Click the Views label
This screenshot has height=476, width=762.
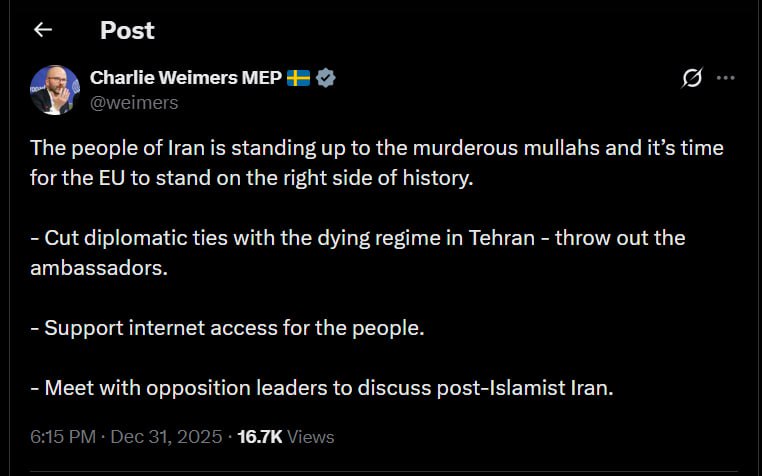(311, 437)
